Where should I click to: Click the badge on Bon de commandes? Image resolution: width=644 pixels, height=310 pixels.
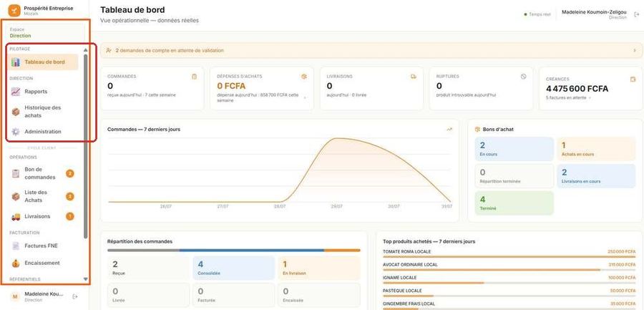point(70,173)
